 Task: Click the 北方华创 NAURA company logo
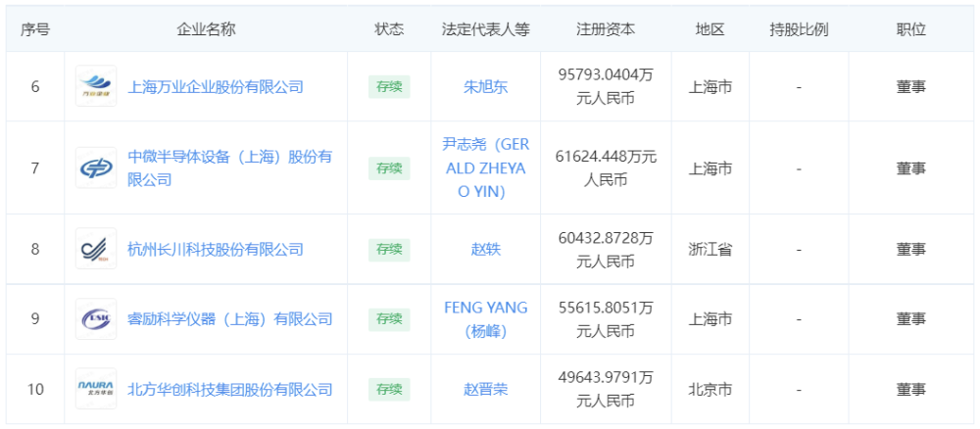(x=96, y=389)
